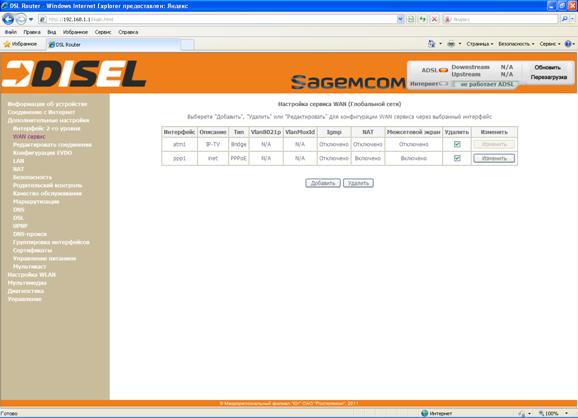Open the address bar dropdown arrow
Viewport: 578px width, 418px height.
[400, 19]
